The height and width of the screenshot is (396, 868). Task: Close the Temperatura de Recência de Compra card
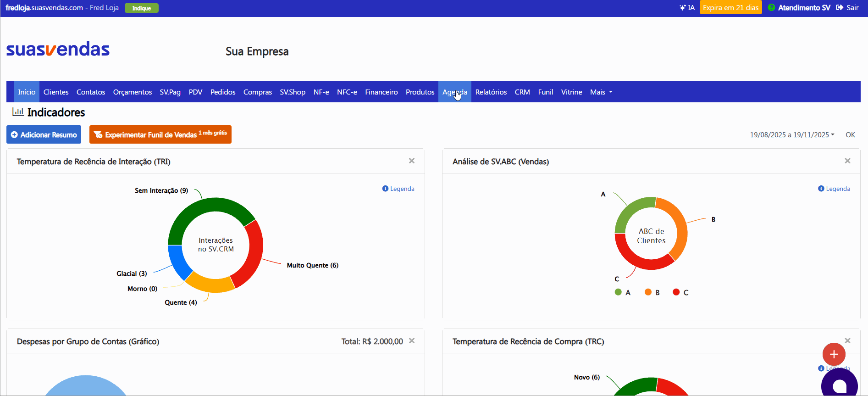point(847,340)
